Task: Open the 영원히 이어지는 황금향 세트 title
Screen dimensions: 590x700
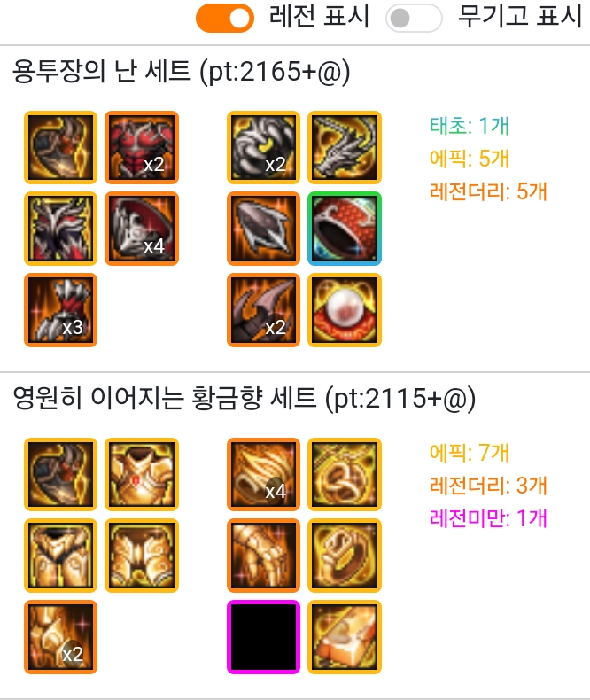Action: [x=244, y=398]
